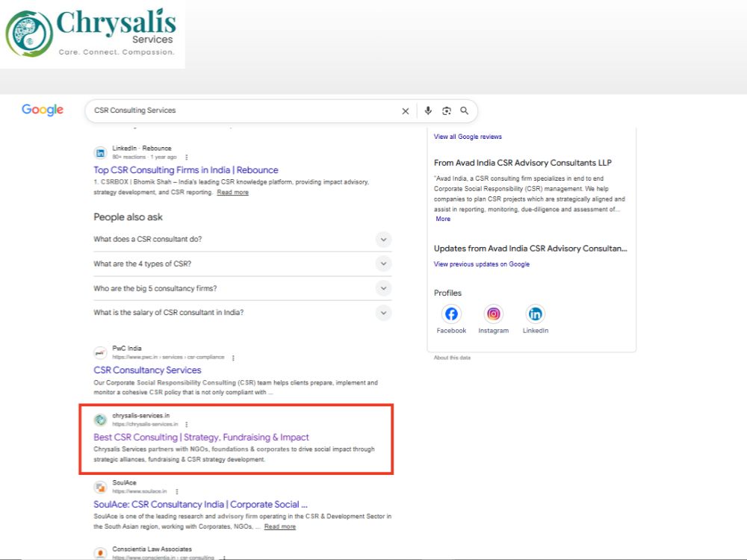Screen dimensions: 747x560
Task: Open more options for PwC India result
Action: click(233, 358)
